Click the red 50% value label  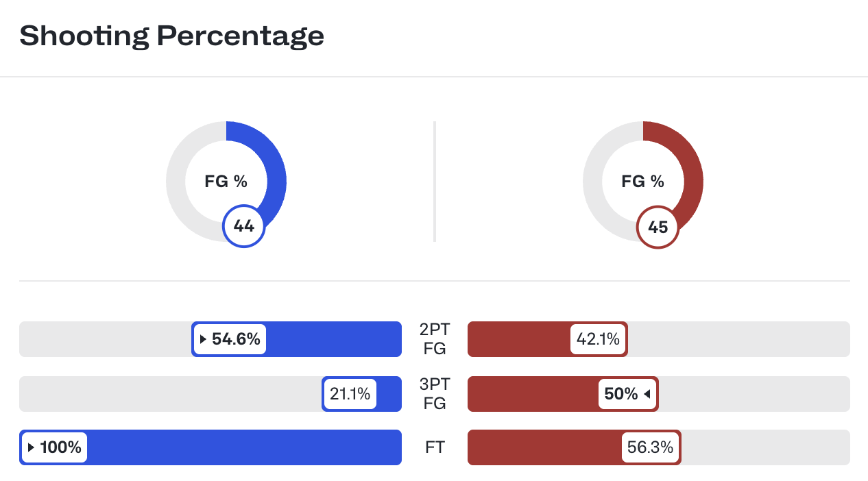pyautogui.click(x=620, y=394)
